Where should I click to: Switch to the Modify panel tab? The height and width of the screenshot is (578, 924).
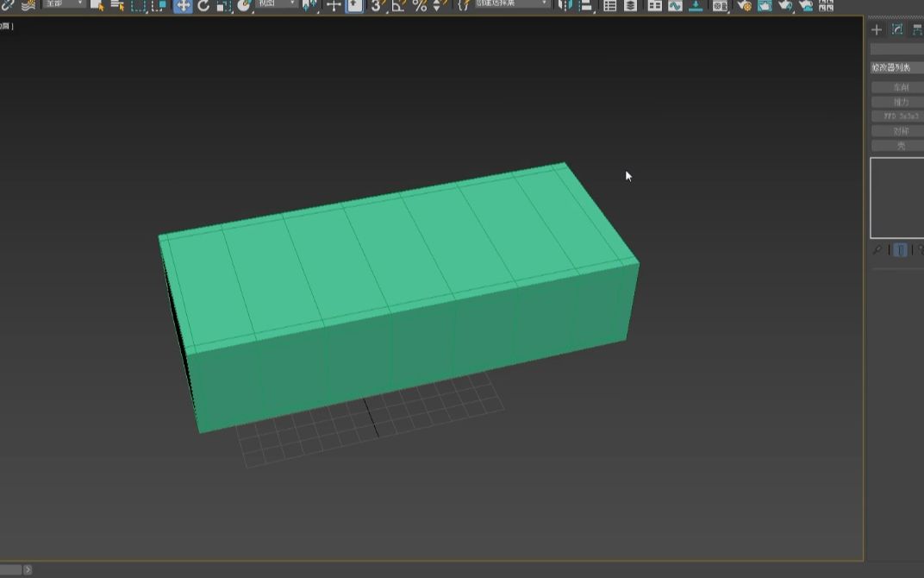tap(897, 28)
